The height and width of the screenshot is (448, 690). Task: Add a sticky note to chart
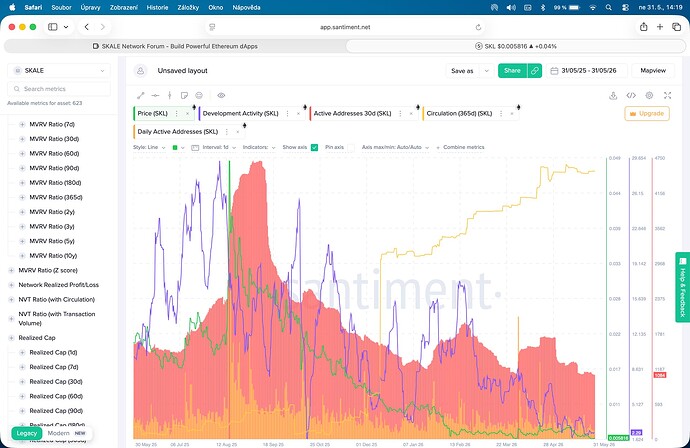pyautogui.click(x=184, y=95)
